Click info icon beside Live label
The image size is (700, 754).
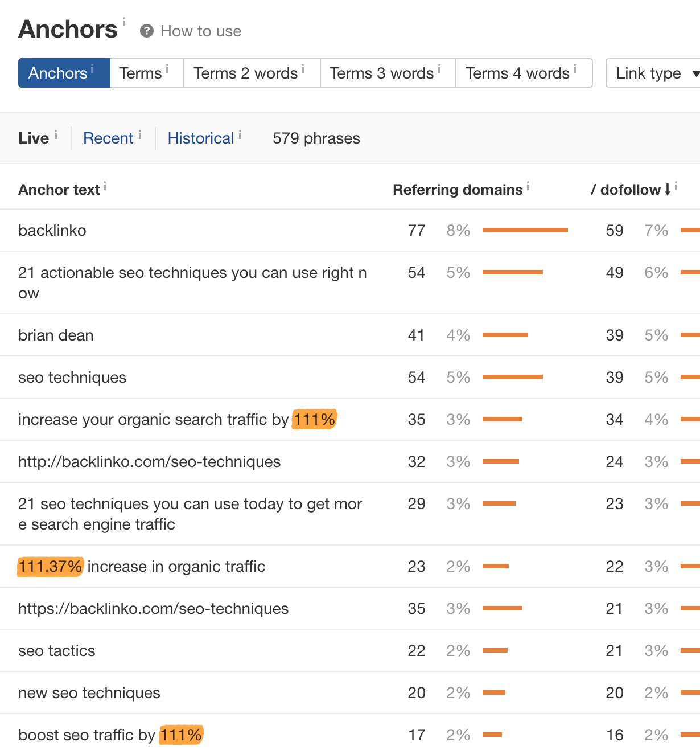(56, 134)
